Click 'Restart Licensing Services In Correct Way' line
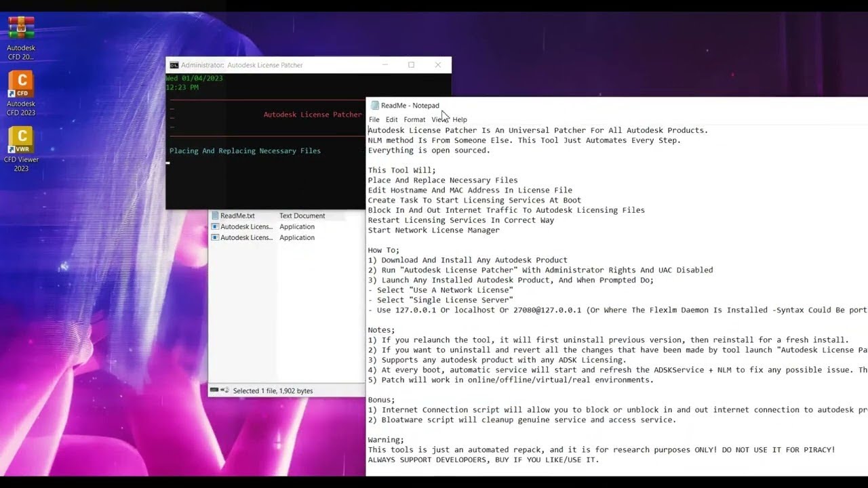The height and width of the screenshot is (488, 868). 460,220
